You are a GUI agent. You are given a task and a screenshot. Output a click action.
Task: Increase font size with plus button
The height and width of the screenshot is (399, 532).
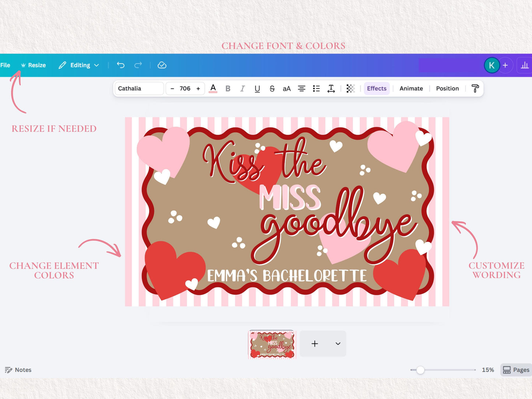coord(198,88)
